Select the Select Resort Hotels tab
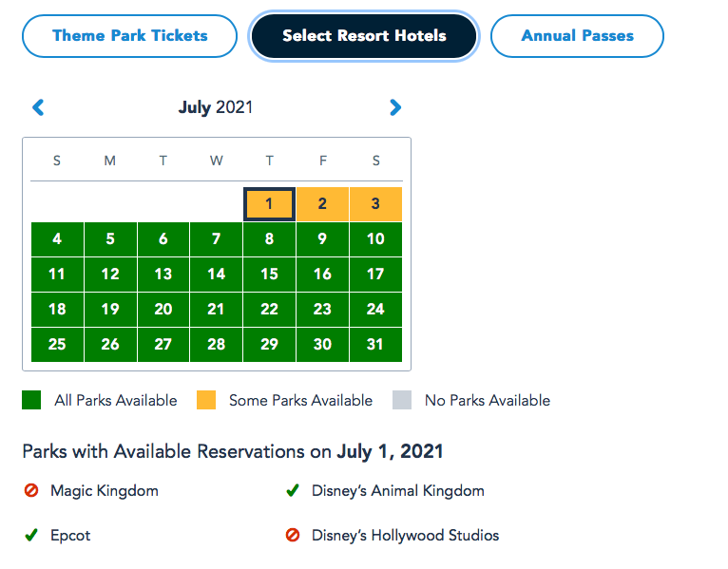The image size is (728, 569). pos(364,36)
